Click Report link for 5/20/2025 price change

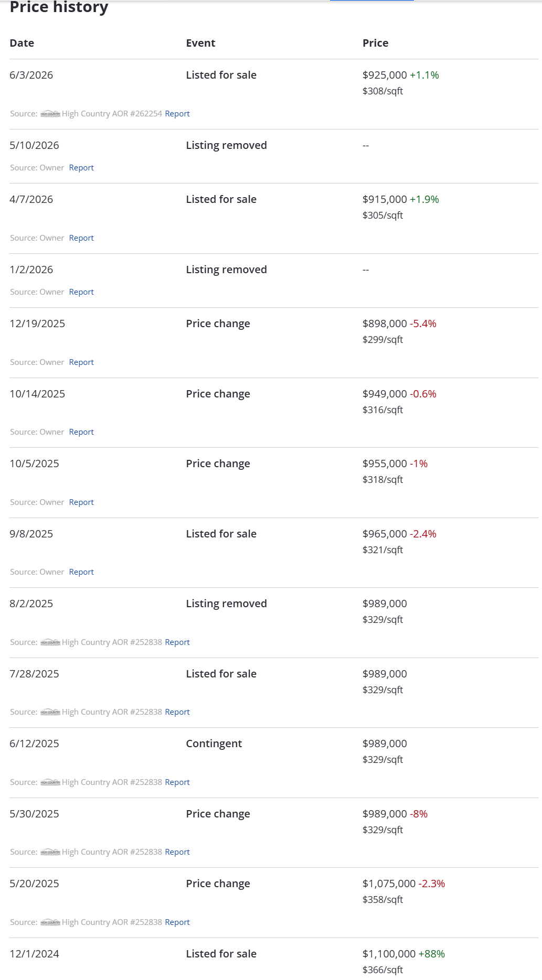click(177, 922)
